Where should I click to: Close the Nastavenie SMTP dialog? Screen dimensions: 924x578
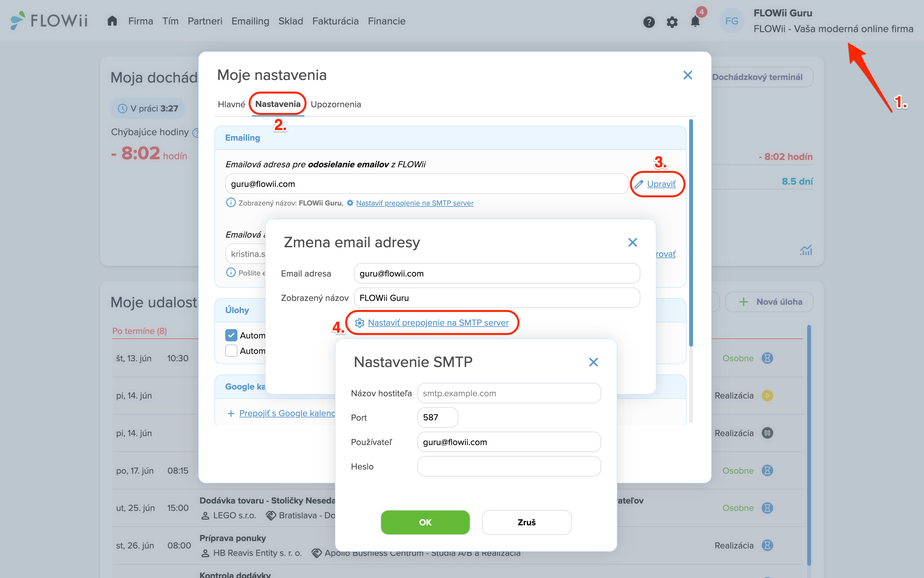coord(593,362)
